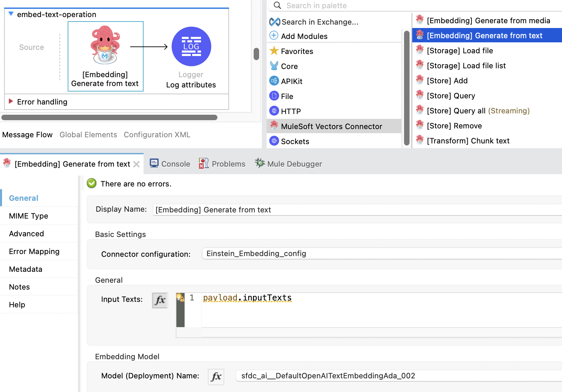Expand the Error handling section
The image size is (562, 392).
tap(11, 101)
